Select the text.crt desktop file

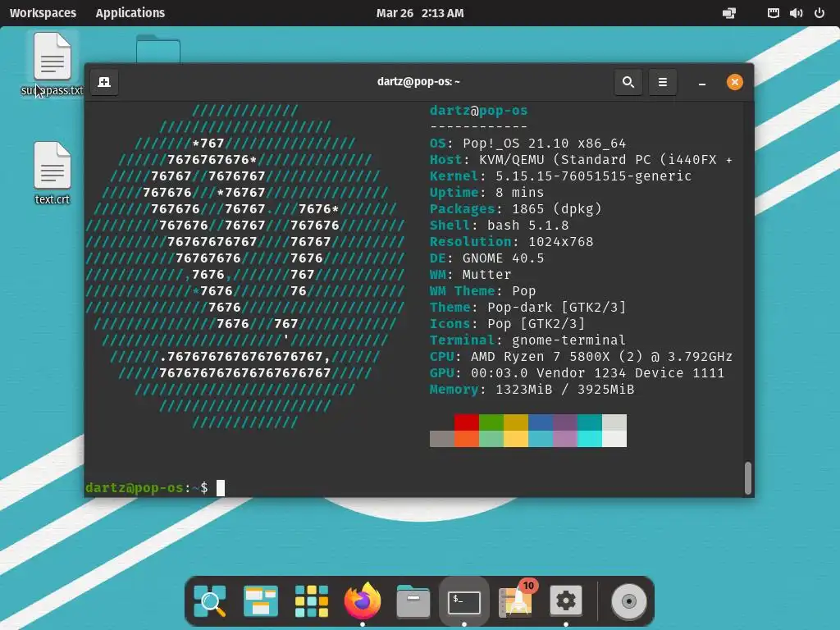(52, 173)
